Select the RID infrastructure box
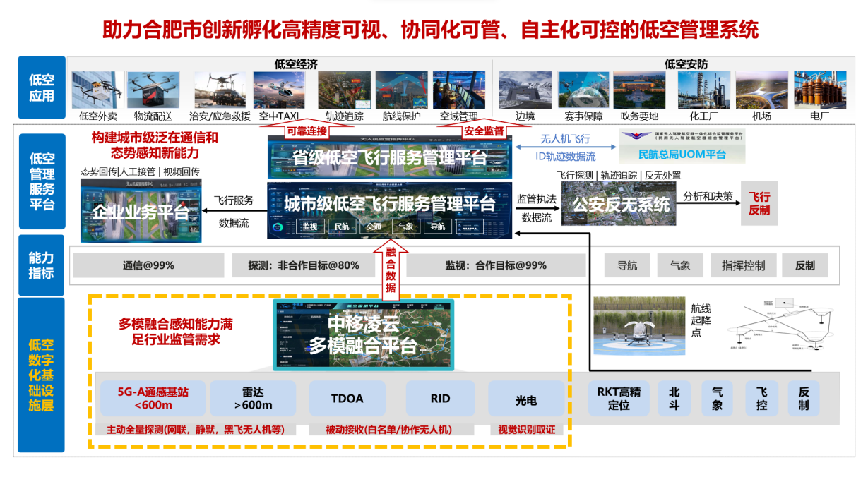The image size is (868, 489). click(441, 399)
